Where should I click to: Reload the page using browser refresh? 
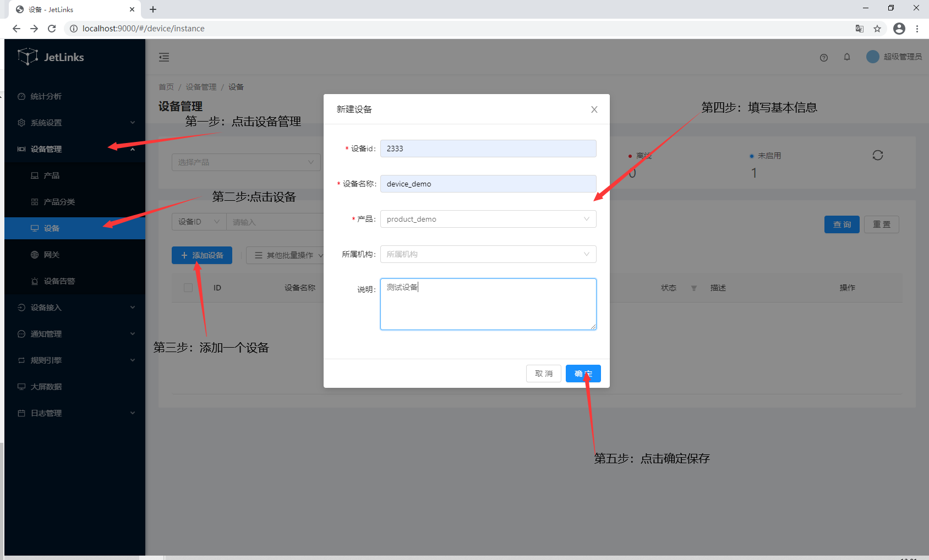click(x=52, y=29)
